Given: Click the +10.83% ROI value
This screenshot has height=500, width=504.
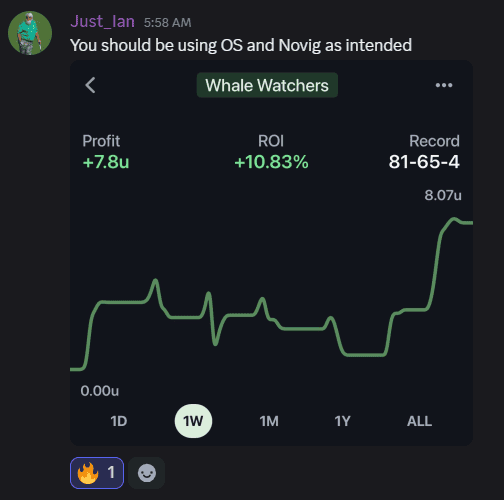Looking at the screenshot, I should pos(271,162).
